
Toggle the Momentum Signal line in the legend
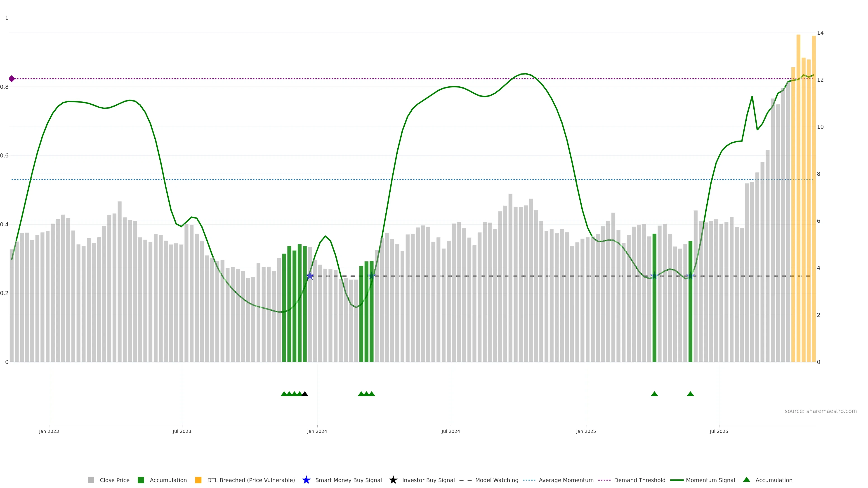[710, 480]
